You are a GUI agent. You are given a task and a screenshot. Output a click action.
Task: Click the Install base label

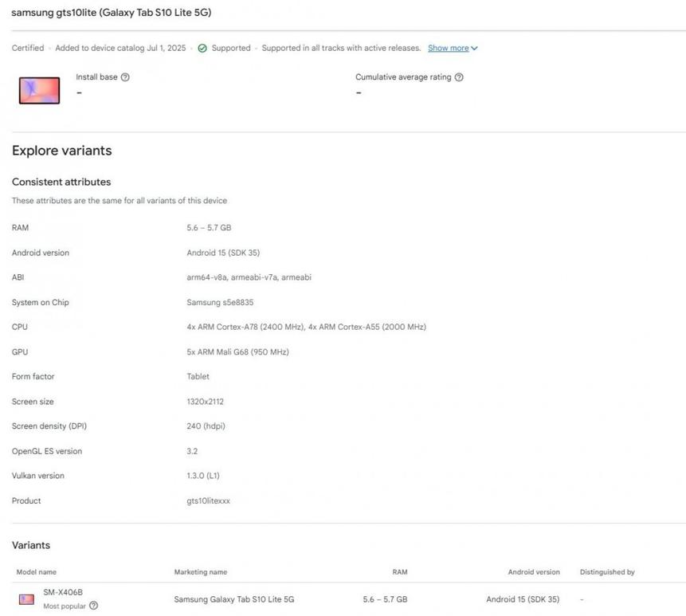[96, 77]
